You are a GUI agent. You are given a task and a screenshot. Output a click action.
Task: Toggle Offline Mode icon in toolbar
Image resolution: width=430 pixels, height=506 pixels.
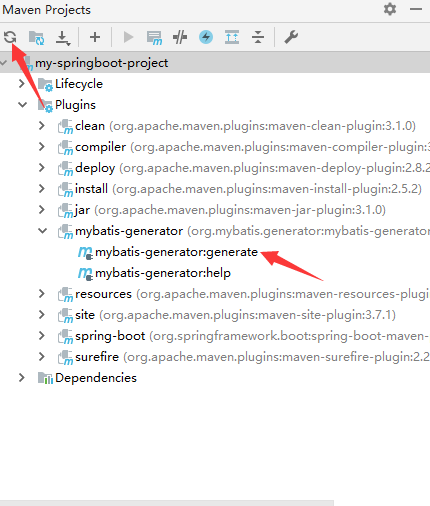tap(180, 37)
